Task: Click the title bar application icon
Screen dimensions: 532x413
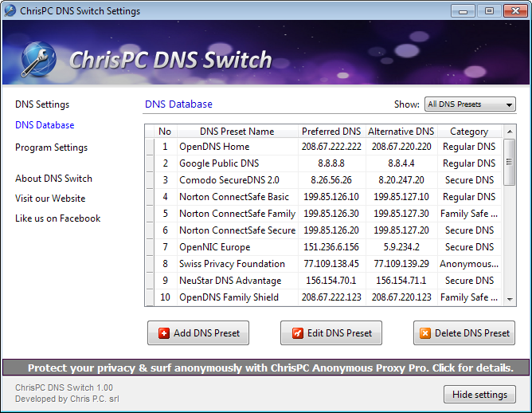Action: pyautogui.click(x=10, y=10)
